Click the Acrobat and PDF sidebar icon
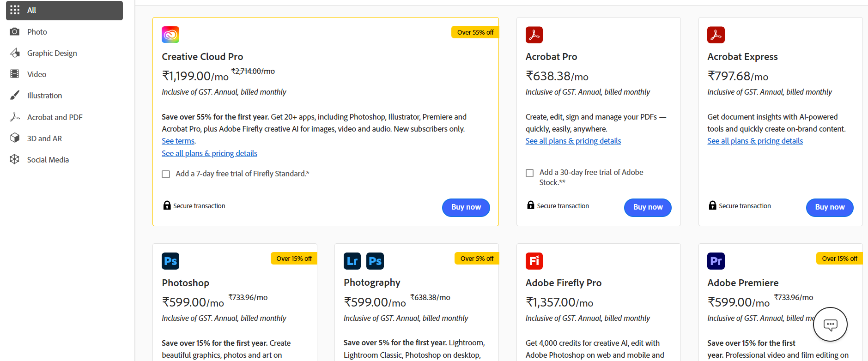Viewport: 868px width, 361px height. click(x=15, y=117)
